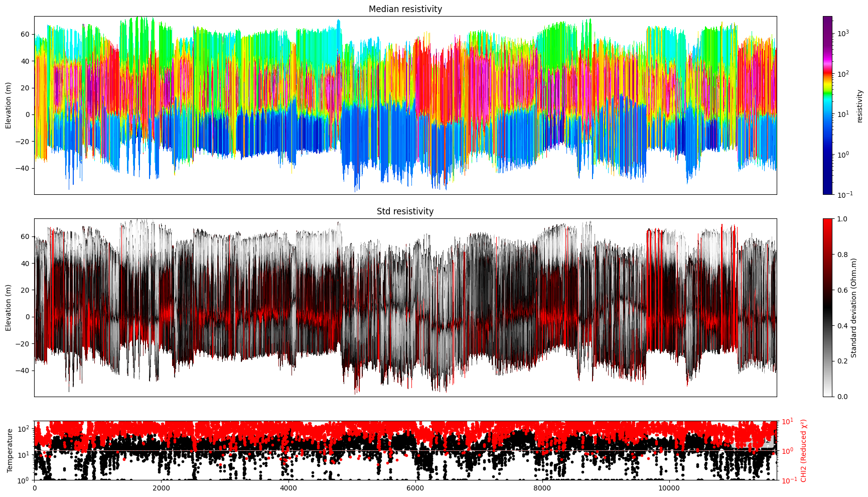Click the Elevation (m) label of Std plot
Screen dimensions: 868x497
tap(9, 307)
